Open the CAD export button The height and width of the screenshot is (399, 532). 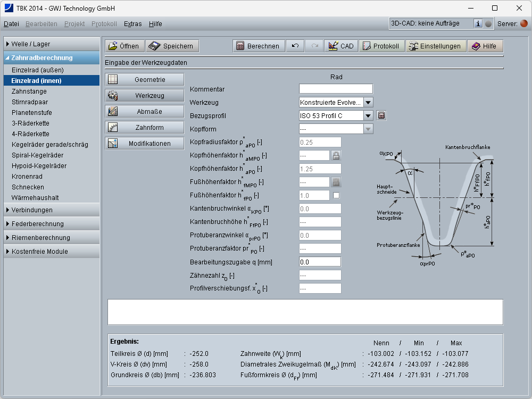click(341, 46)
